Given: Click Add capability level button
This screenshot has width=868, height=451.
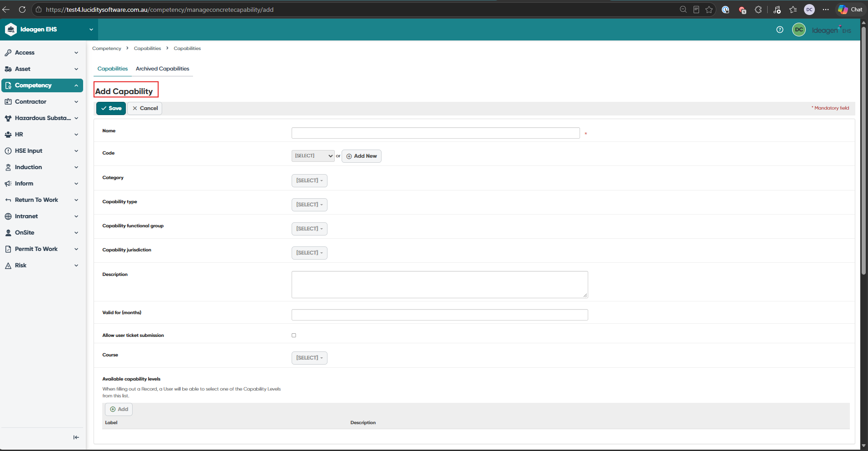Looking at the screenshot, I should click(x=119, y=409).
